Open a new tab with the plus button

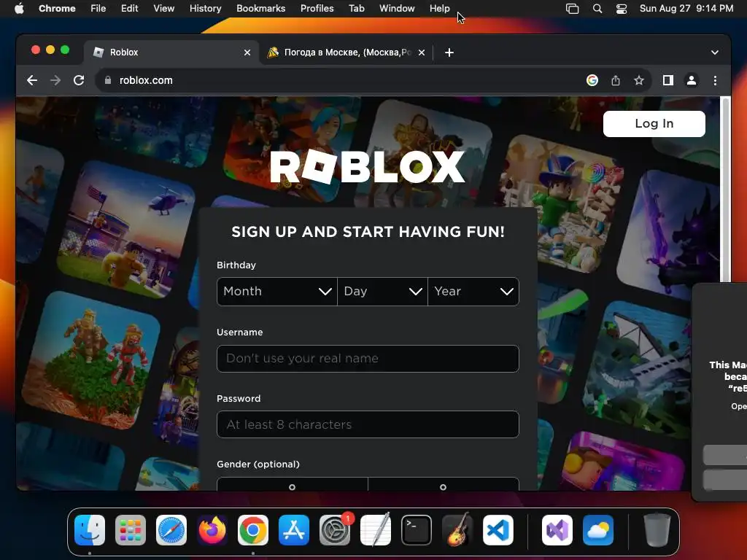pyautogui.click(x=449, y=52)
